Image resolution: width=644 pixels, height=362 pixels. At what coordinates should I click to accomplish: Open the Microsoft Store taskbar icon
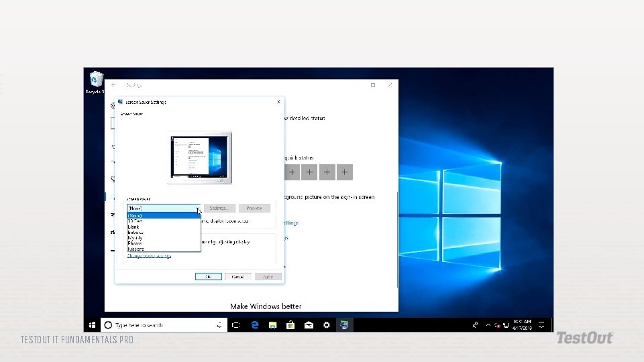(290, 325)
